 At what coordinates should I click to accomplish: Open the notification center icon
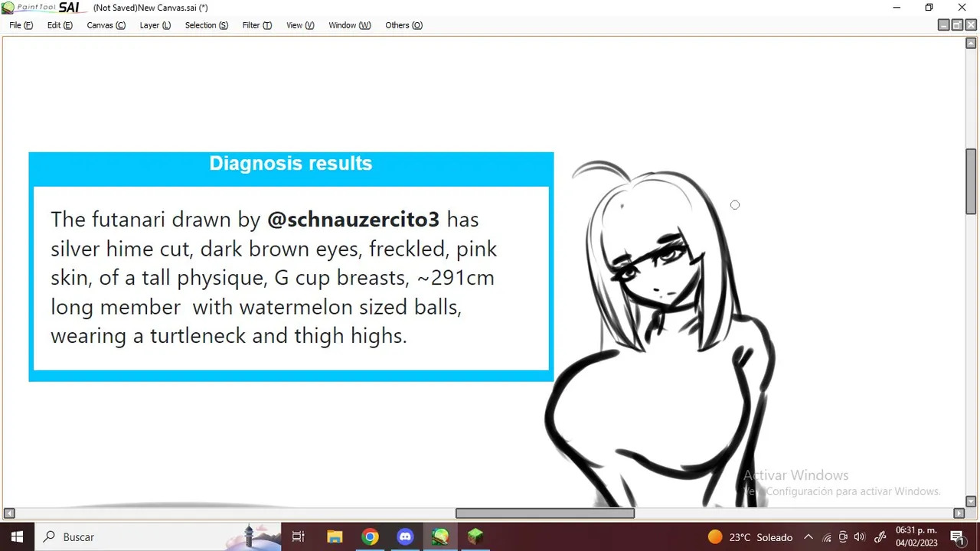957,536
